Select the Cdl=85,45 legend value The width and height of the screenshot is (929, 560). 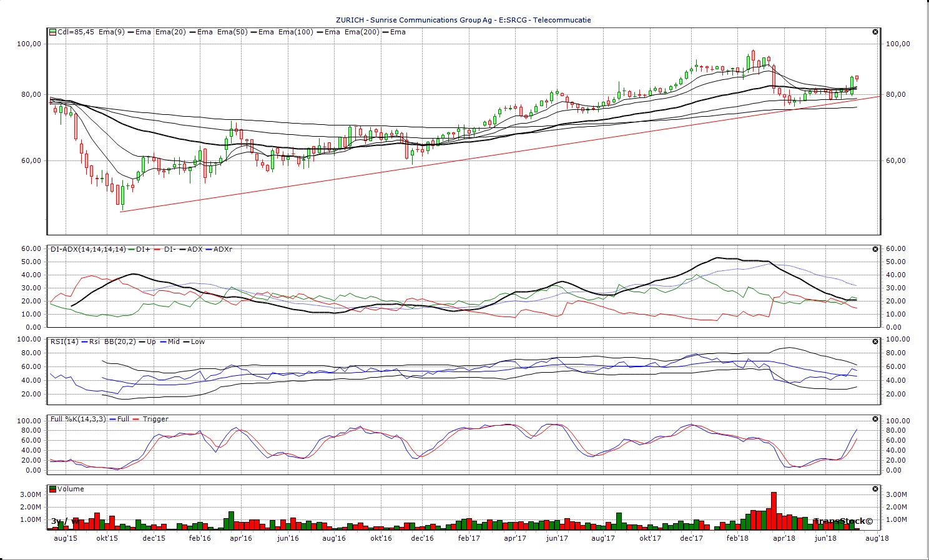tap(76, 32)
